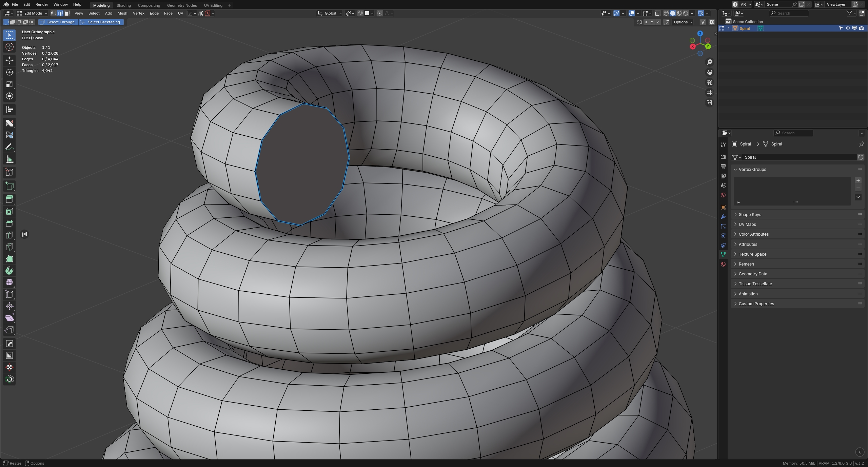Switch to Shading workspace tab
The width and height of the screenshot is (868, 467).
123,5
